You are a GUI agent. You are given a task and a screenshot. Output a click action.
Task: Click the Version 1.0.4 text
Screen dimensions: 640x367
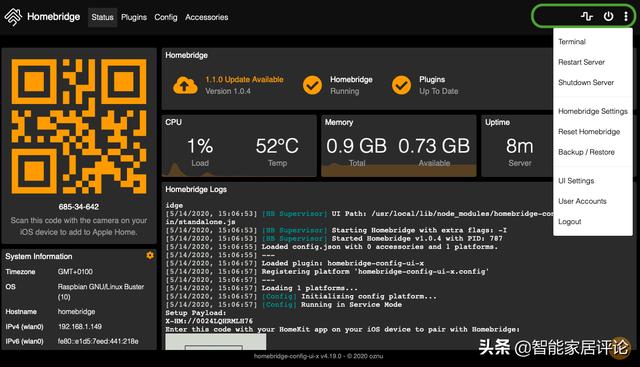228,91
